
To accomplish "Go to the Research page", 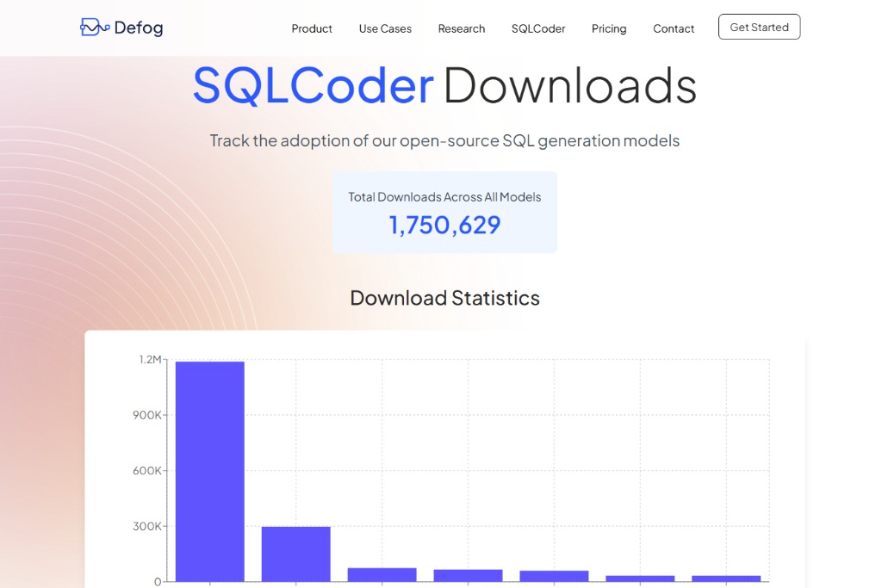I will tap(461, 28).
